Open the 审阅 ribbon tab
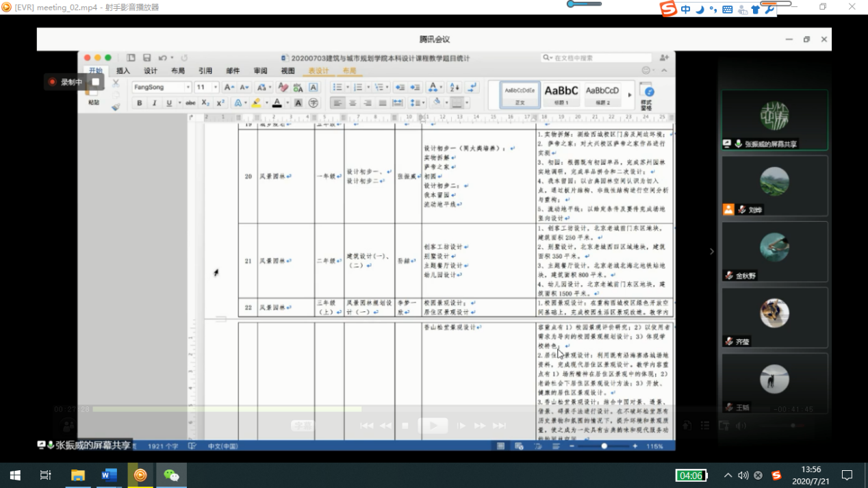 point(260,71)
